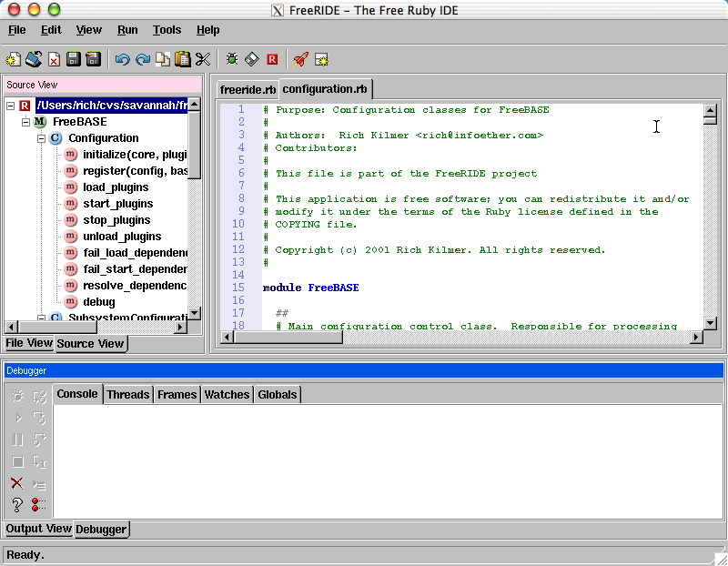Switch to the freeride.rb tab
Image resolution: width=728 pixels, height=566 pixels.
point(248,90)
